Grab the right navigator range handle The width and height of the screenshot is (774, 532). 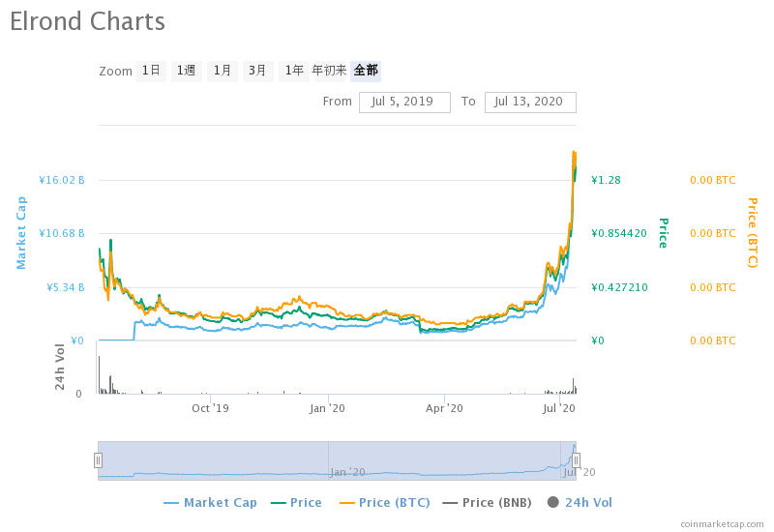click(x=576, y=460)
